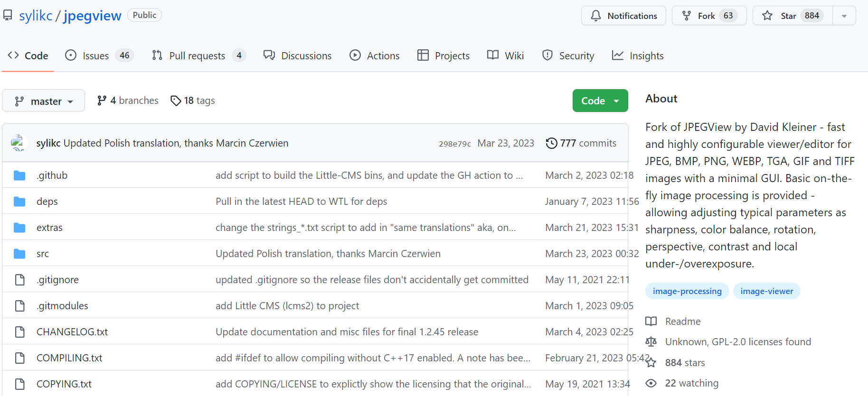The image size is (868, 396).
Task: Click the .gitignore file icon
Action: (20, 280)
